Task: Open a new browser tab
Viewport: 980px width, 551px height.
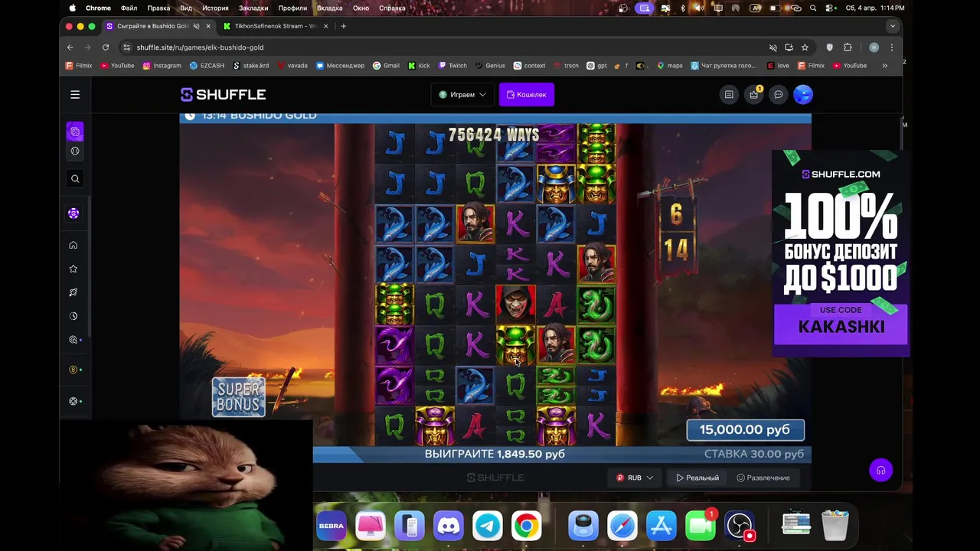Action: 343,26
